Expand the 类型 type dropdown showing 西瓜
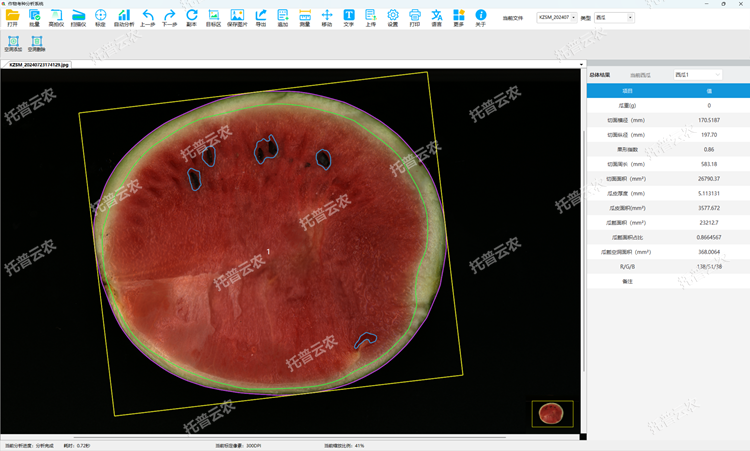 [x=614, y=18]
